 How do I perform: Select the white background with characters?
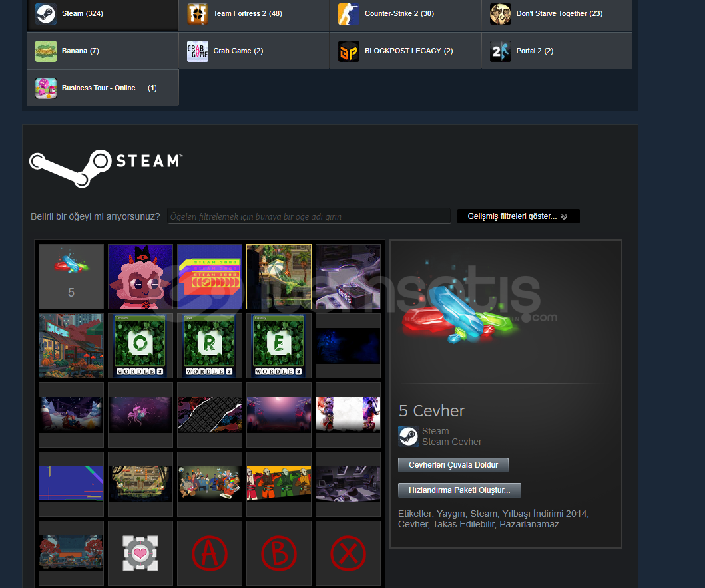pos(348,415)
